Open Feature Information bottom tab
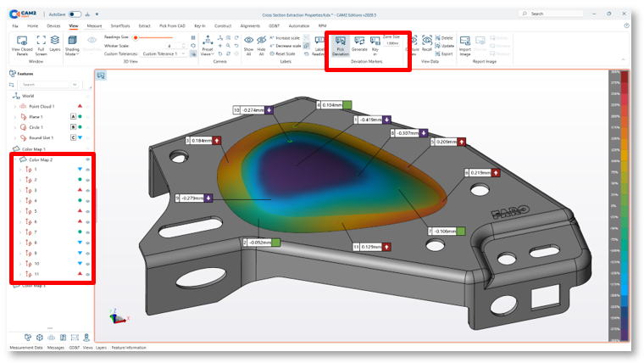Screen dimensions: 644x363 [129, 348]
